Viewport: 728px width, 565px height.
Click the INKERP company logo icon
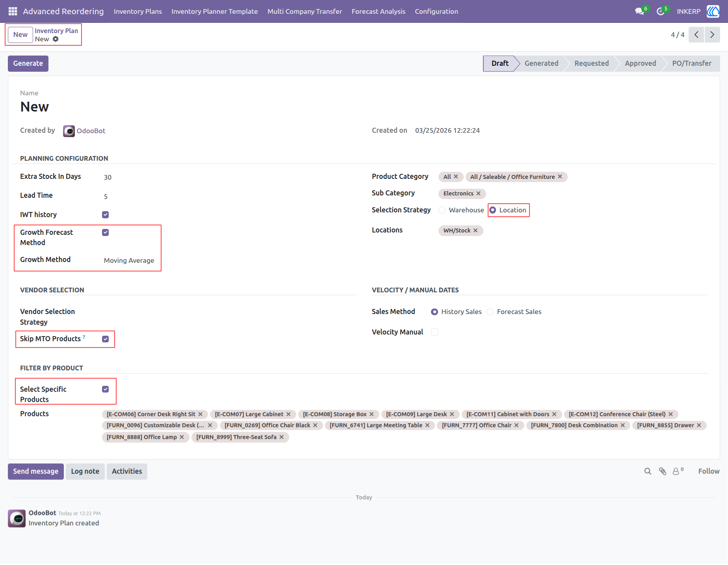point(713,11)
